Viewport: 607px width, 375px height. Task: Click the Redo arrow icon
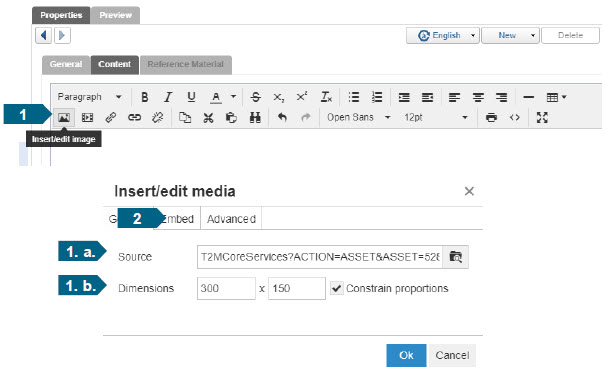point(305,118)
